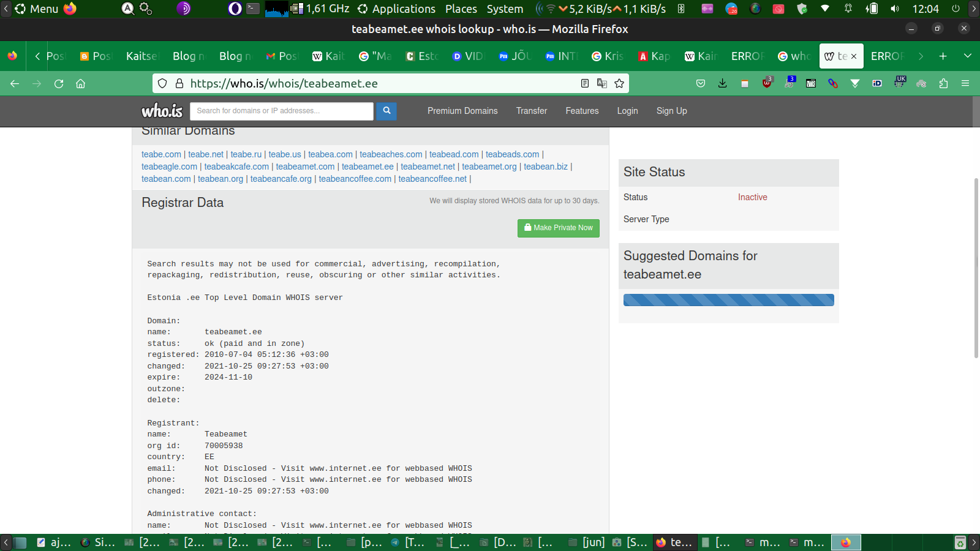Screen dimensions: 980x551
Task: Save the page to Pocket
Action: (701, 83)
